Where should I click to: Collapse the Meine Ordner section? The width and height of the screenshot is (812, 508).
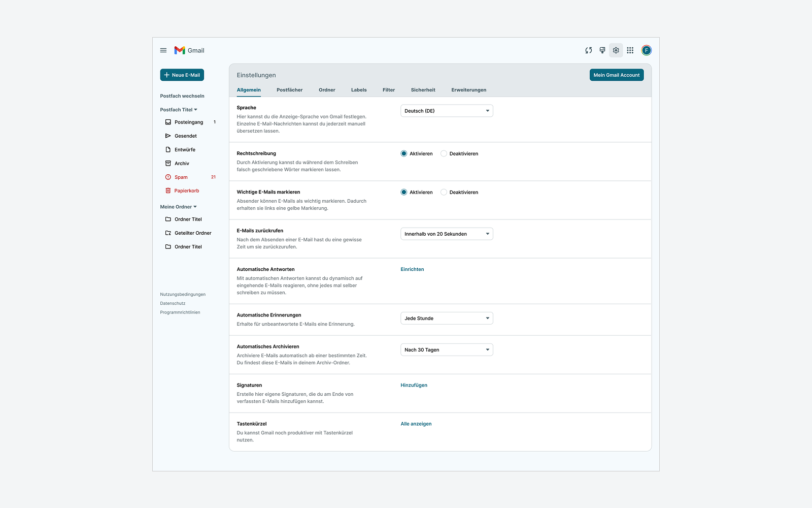[178, 207]
